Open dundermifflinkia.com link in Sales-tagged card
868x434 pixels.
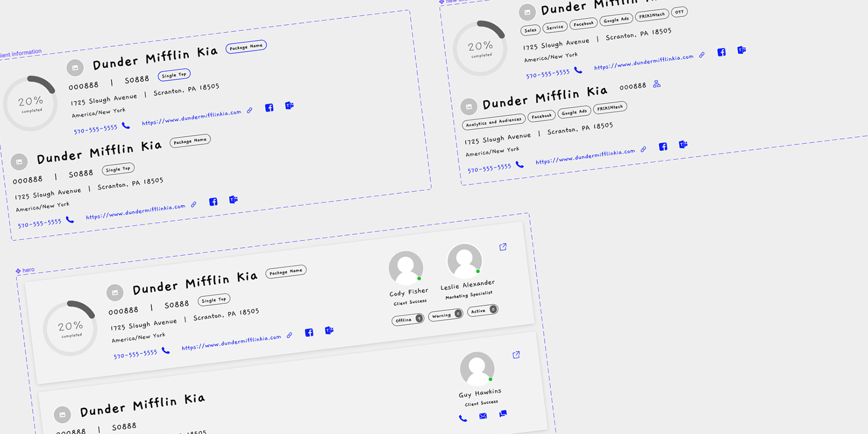643,62
